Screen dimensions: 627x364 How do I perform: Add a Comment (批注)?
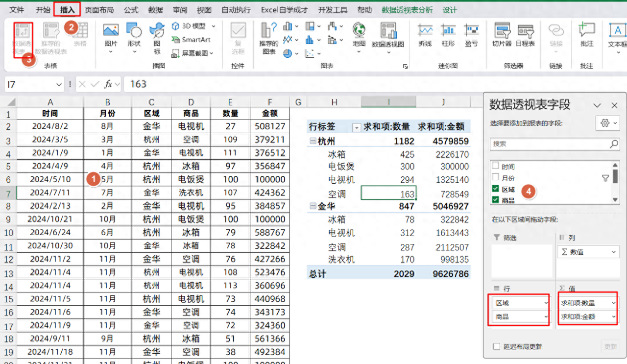(587, 35)
